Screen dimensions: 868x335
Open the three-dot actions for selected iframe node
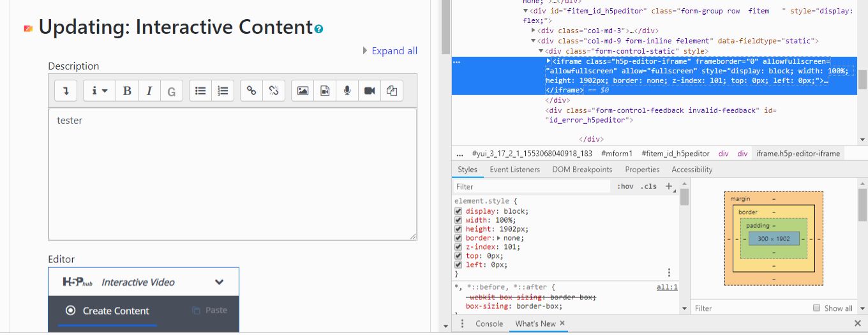tap(456, 62)
